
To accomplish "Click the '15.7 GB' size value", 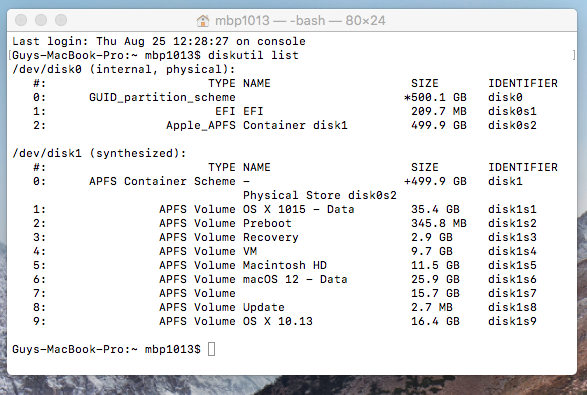I will click(x=435, y=293).
